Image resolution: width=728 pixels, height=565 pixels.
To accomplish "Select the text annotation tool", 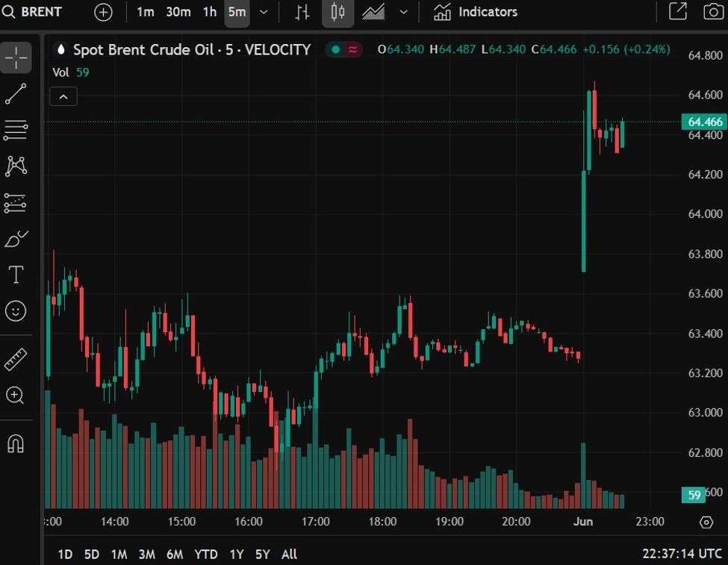I will 16,275.
